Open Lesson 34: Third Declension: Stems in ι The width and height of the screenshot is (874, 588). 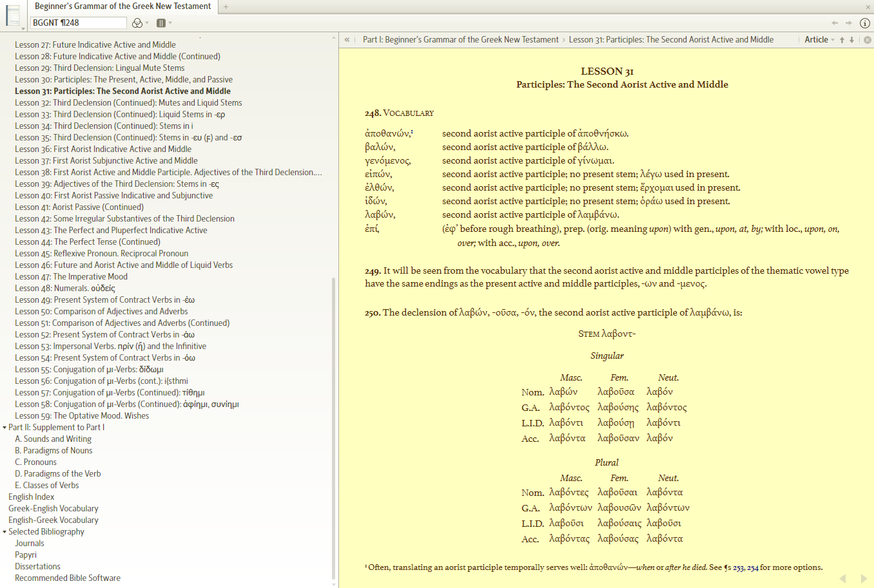tap(104, 126)
